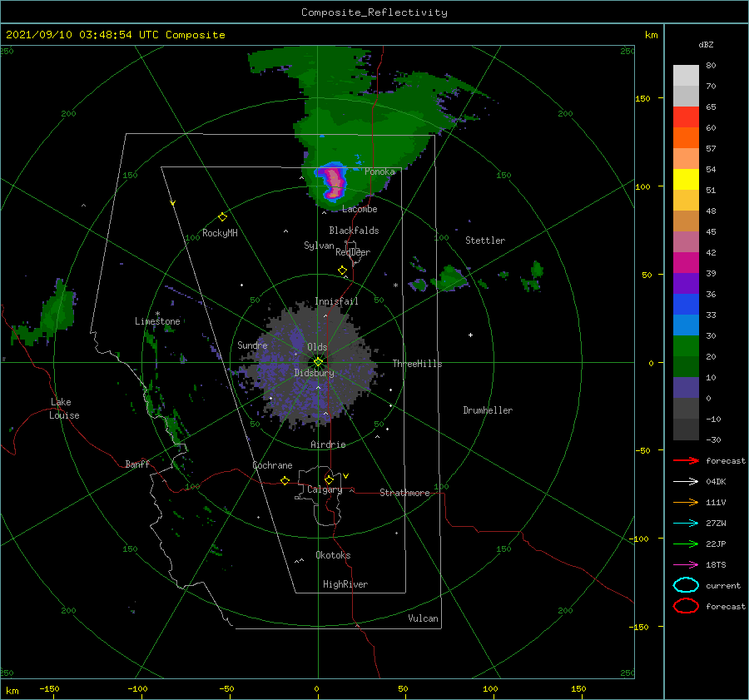The width and height of the screenshot is (749, 700).
Task: Click the Okotoks city label
Action: [x=333, y=555]
